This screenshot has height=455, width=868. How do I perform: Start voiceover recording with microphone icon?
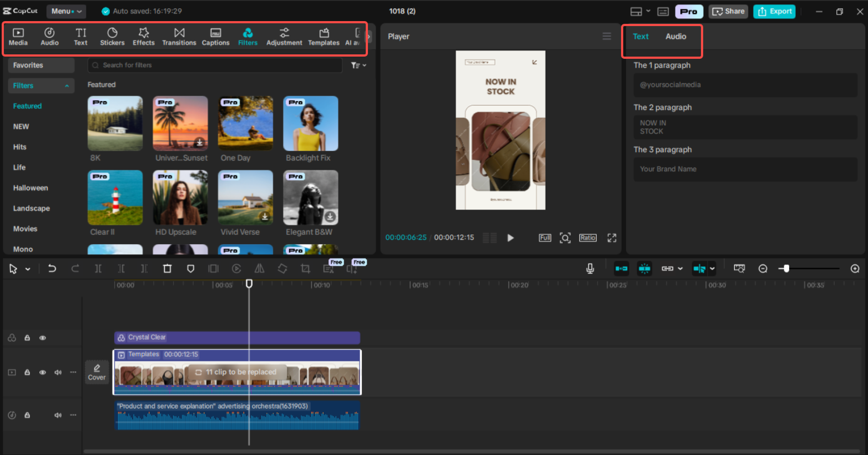590,269
